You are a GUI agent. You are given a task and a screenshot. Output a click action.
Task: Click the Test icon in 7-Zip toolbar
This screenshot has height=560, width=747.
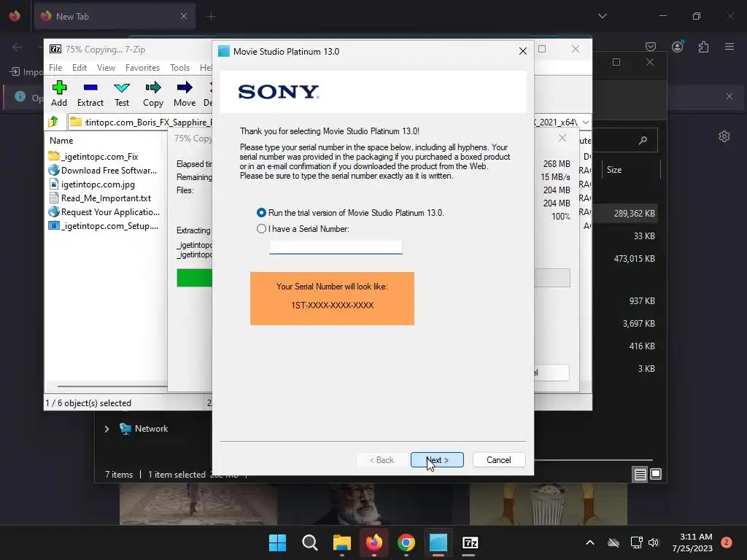tap(122, 93)
